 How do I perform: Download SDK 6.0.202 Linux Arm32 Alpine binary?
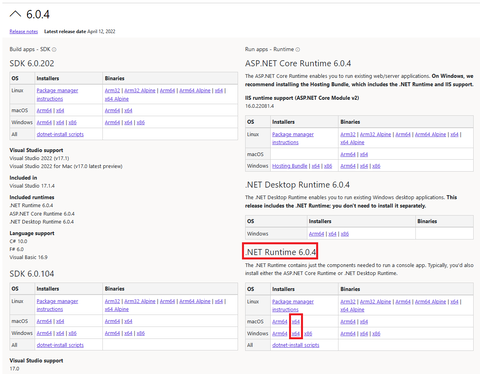140,91
